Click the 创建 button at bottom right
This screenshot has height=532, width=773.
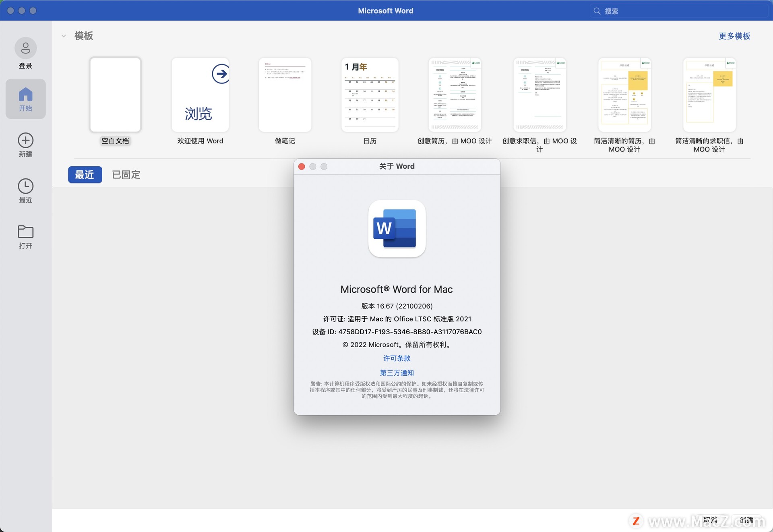(x=746, y=520)
